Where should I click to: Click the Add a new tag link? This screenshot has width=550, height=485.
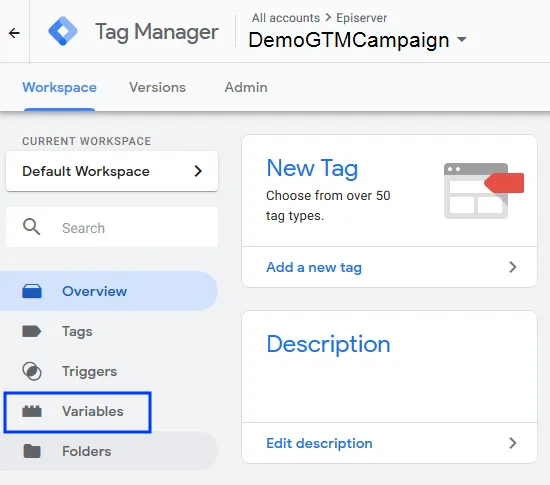pyautogui.click(x=314, y=268)
